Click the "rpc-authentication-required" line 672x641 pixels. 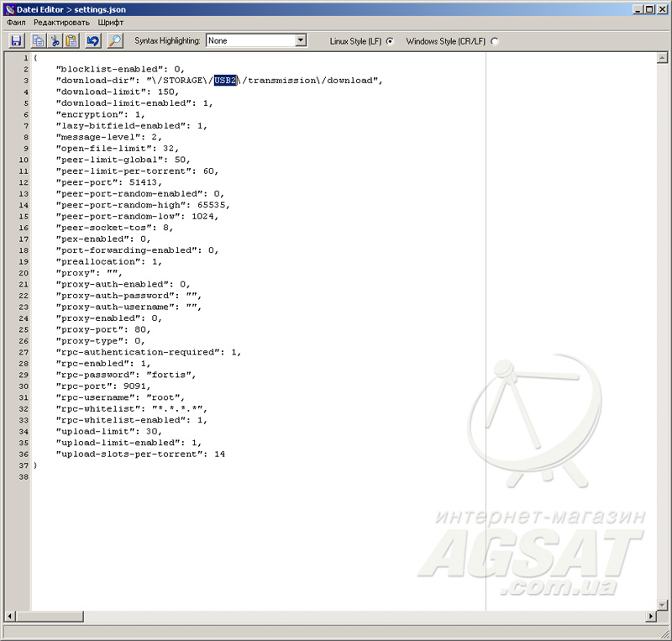(149, 352)
